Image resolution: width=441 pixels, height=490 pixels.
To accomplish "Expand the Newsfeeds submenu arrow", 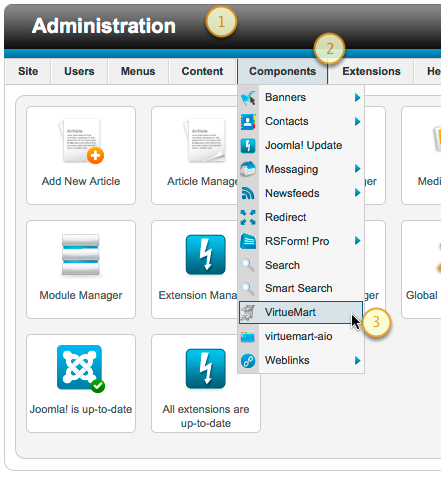I will click(357, 193).
